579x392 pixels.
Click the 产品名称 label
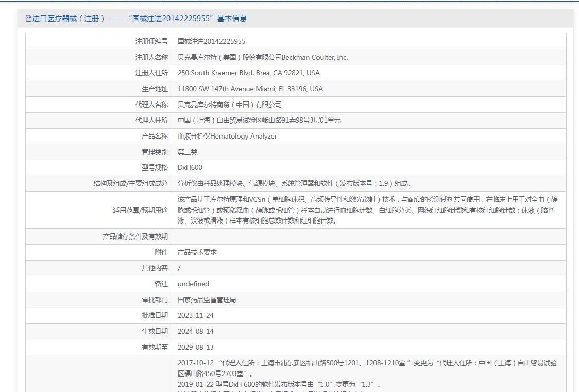coord(155,136)
